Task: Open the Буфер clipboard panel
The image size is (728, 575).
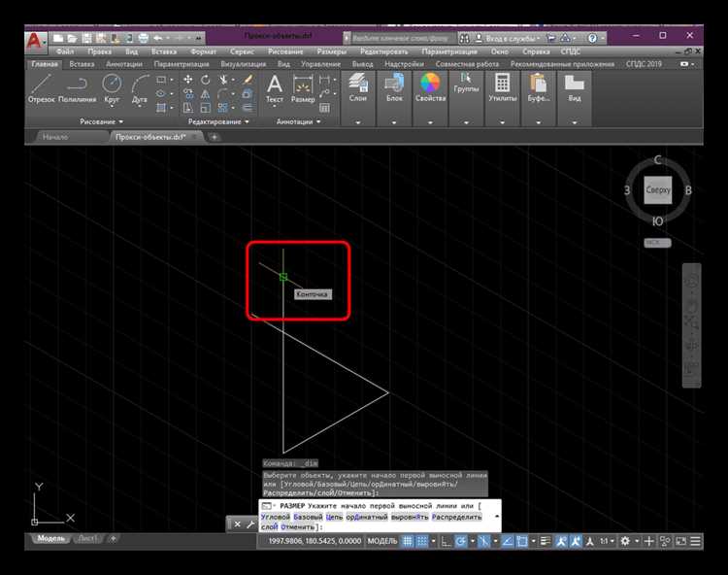Action: point(539,87)
